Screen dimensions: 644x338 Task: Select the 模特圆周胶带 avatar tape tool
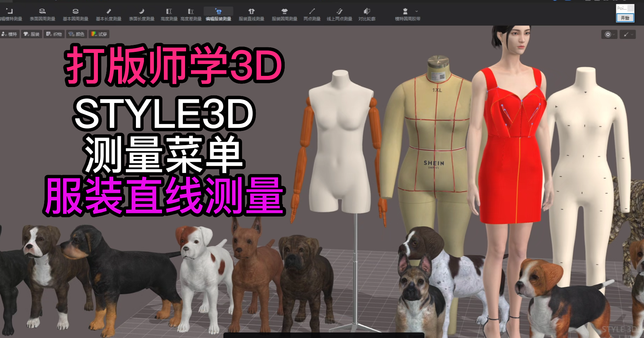pos(407,15)
